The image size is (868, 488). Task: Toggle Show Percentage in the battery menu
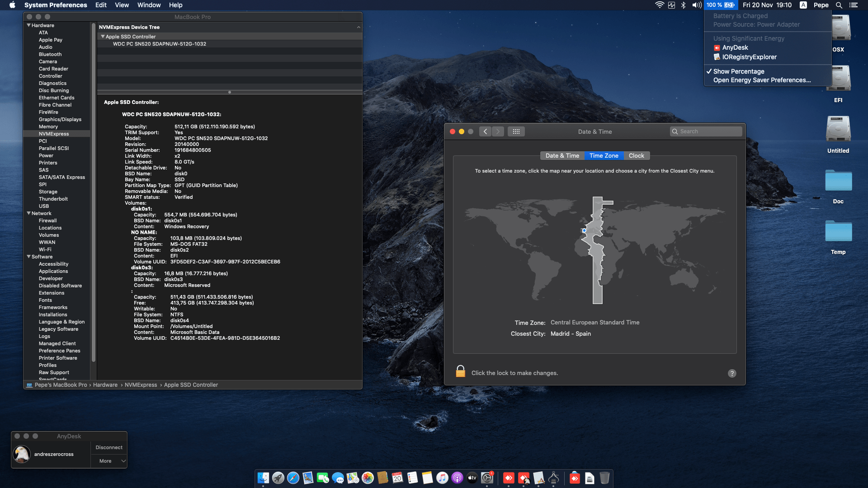(x=738, y=71)
